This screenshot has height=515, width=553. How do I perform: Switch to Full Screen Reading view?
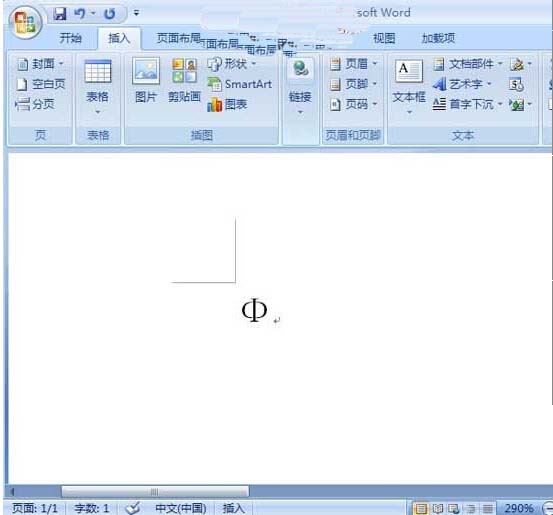[x=437, y=508]
